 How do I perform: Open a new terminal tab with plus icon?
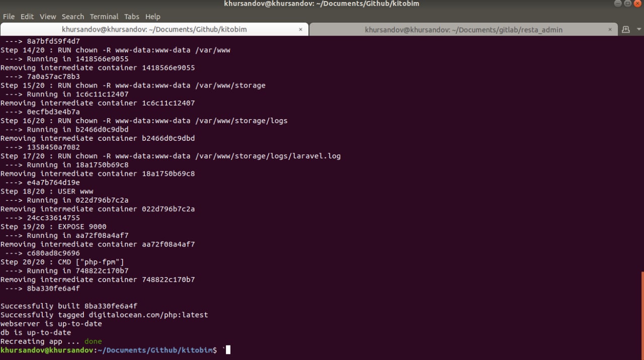[x=625, y=29]
